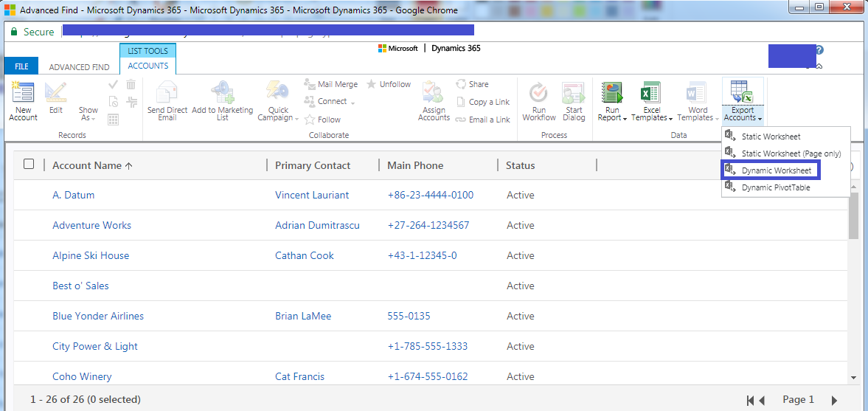The height and width of the screenshot is (411, 868).
Task: Open the Best o' Sales account
Action: point(80,286)
